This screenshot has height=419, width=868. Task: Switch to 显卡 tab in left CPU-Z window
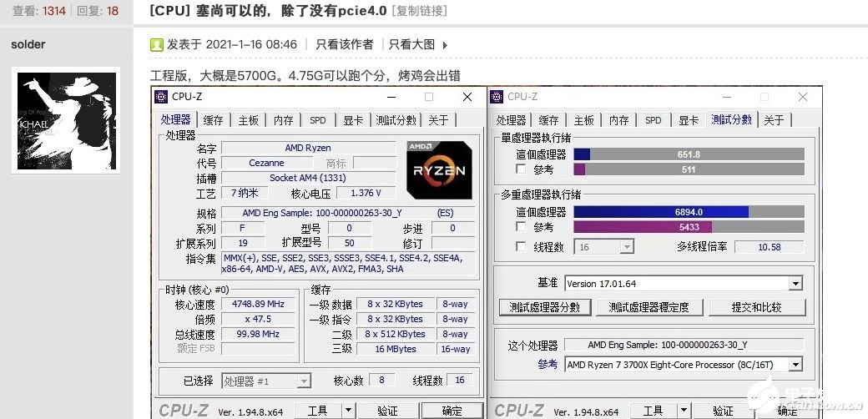[353, 120]
